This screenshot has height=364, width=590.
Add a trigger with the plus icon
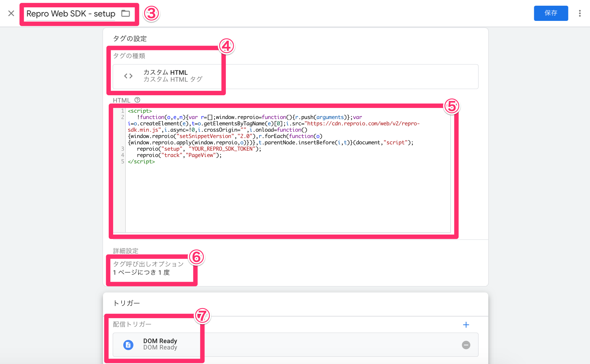[x=466, y=325]
